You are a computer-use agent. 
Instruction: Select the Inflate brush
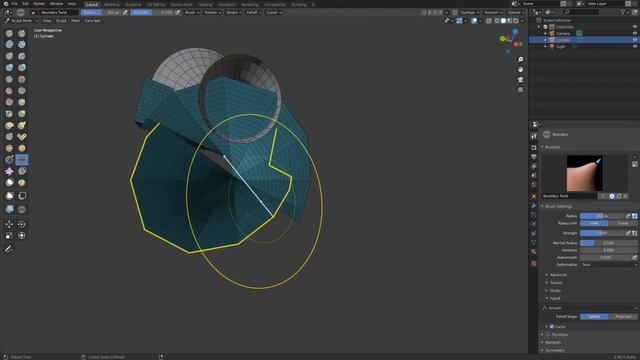(x=9, y=67)
